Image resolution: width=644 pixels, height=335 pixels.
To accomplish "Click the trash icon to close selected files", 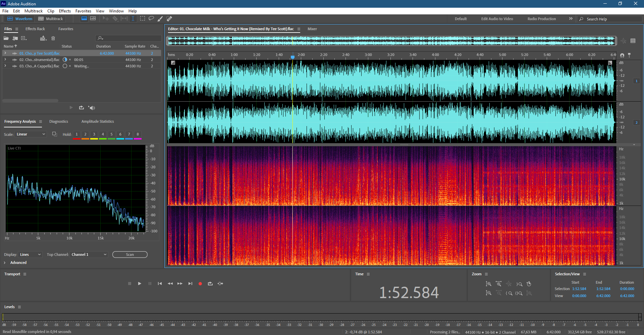I will [x=53, y=38].
